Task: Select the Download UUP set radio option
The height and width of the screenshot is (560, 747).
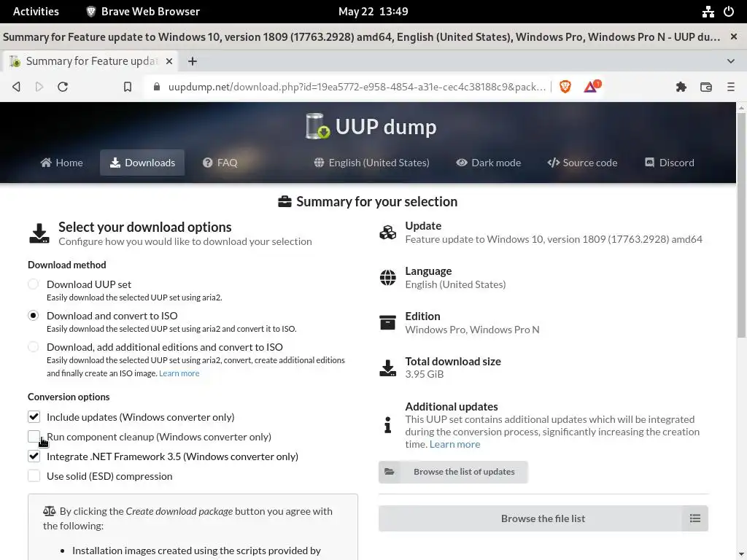Action: [x=34, y=284]
